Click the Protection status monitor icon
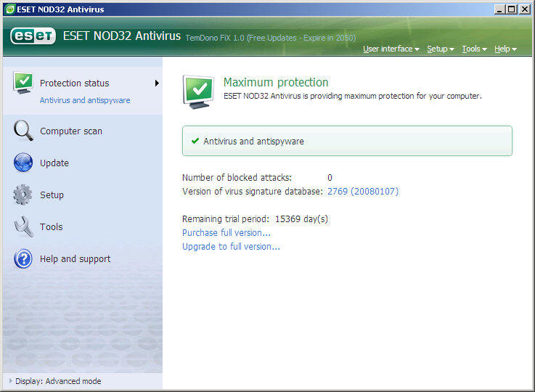Image resolution: width=535 pixels, height=392 pixels. 23,83
